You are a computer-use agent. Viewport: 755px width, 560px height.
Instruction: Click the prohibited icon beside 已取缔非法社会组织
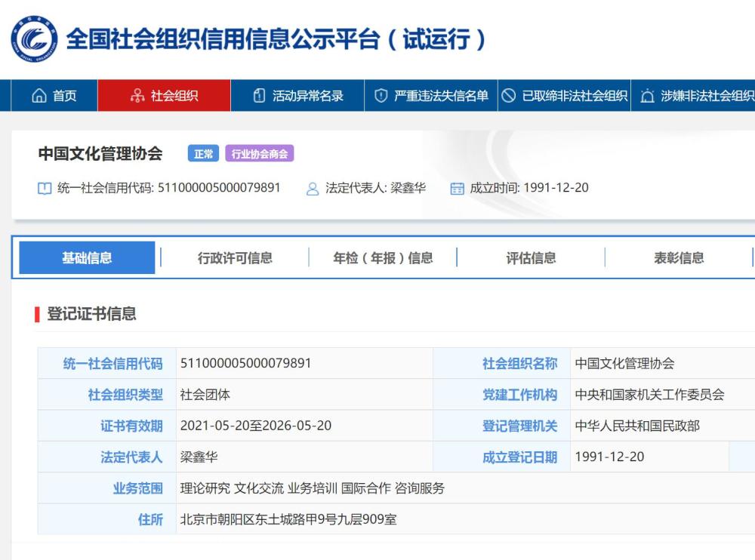pos(508,96)
